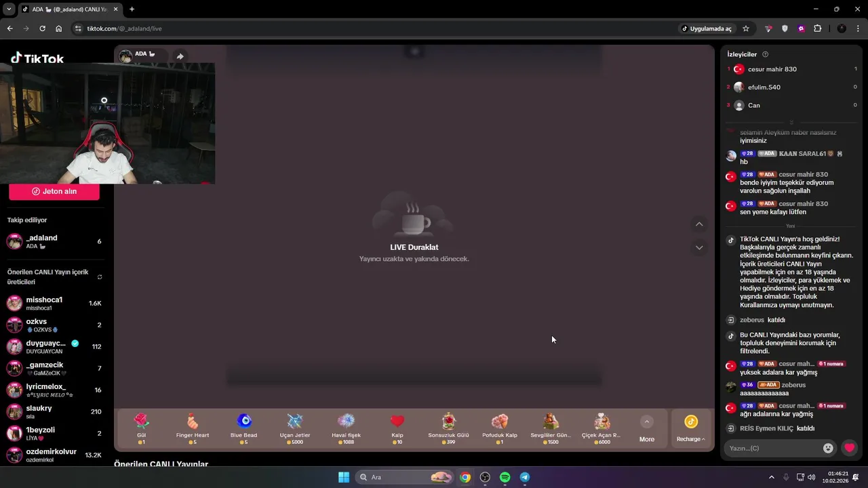Open the shield extension icon in toolbar
The width and height of the screenshot is (868, 488).
[x=785, y=28]
